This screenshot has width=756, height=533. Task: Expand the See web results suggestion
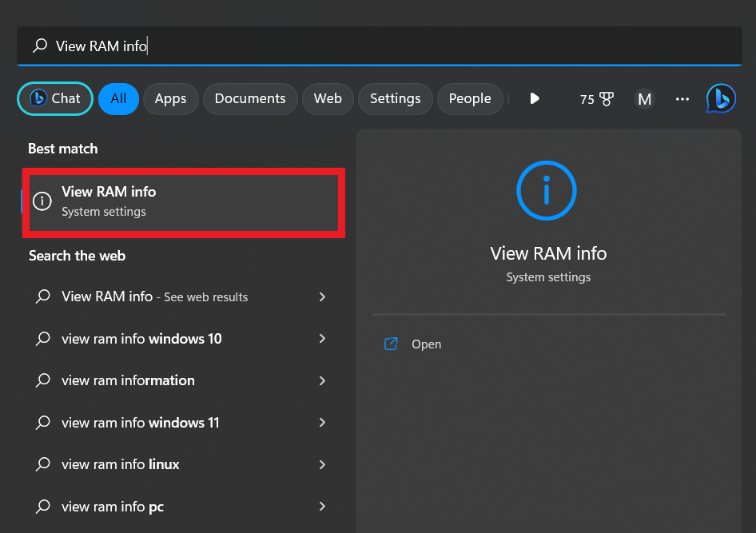coord(322,296)
